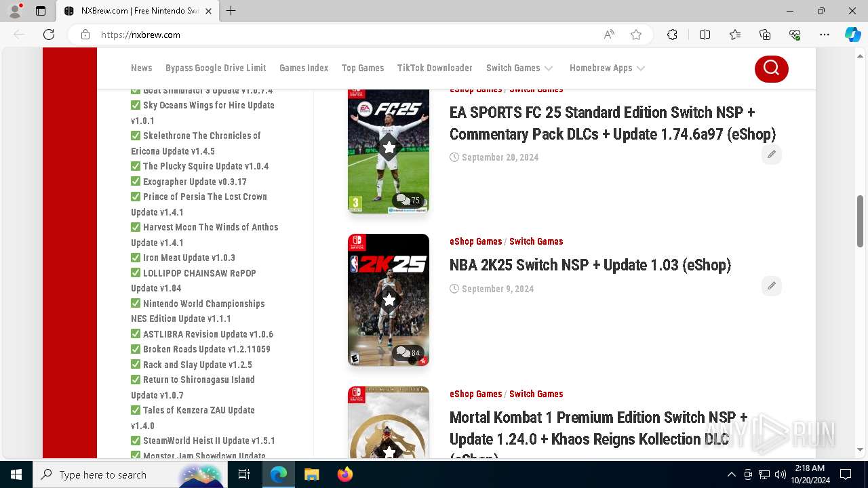868x488 pixels.
Task: Show hidden system tray icons chevron
Action: pos(731,474)
